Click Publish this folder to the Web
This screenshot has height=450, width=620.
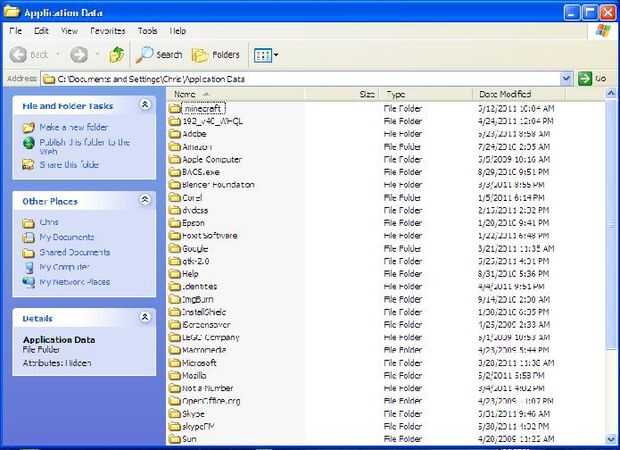pos(85,146)
